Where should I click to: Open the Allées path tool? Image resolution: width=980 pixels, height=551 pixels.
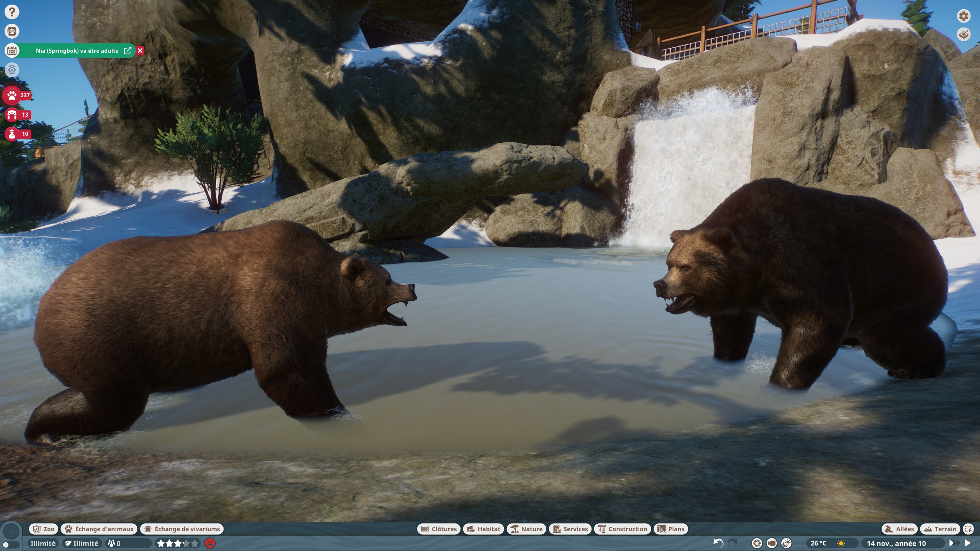coord(900,529)
